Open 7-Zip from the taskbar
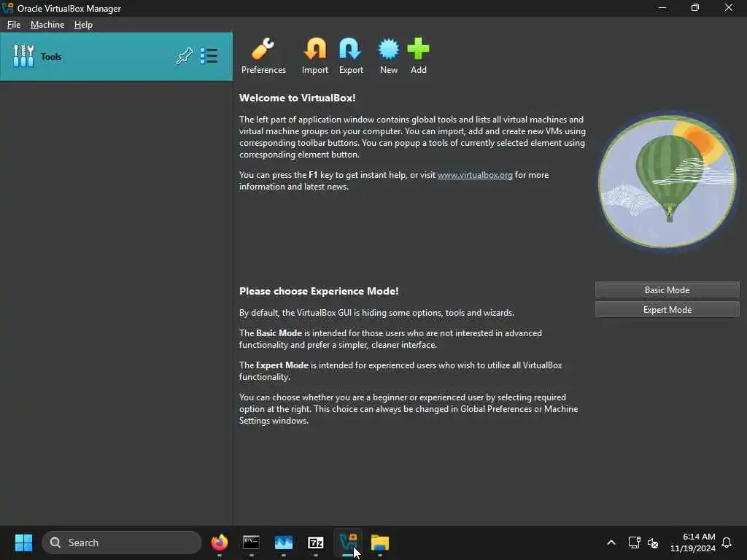Image resolution: width=747 pixels, height=560 pixels. point(315,542)
